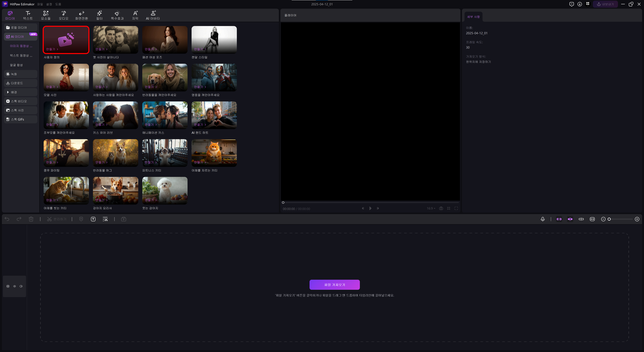Click the redo arrow in timeline toolbar
The image size is (644, 352).
click(x=19, y=219)
